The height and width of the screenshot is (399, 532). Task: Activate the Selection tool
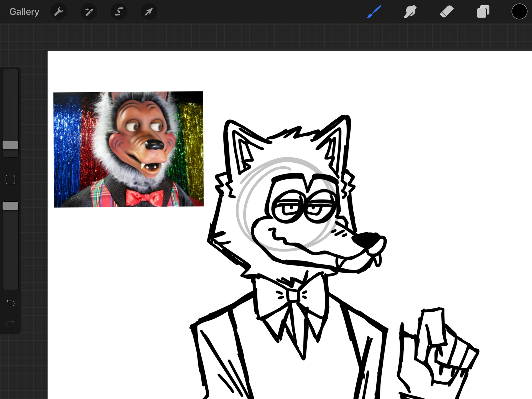pos(119,12)
